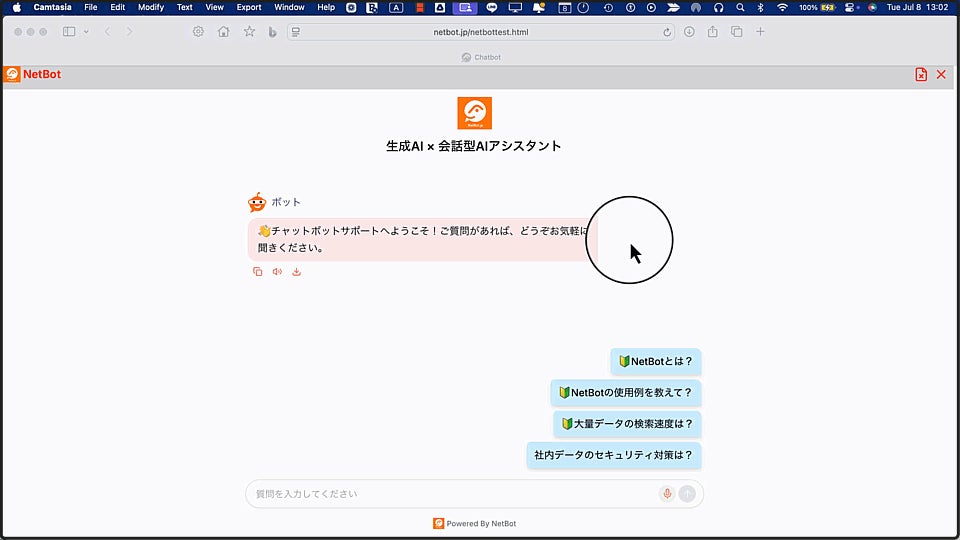
Task: Open the Powered By NetBot link
Action: pos(474,523)
